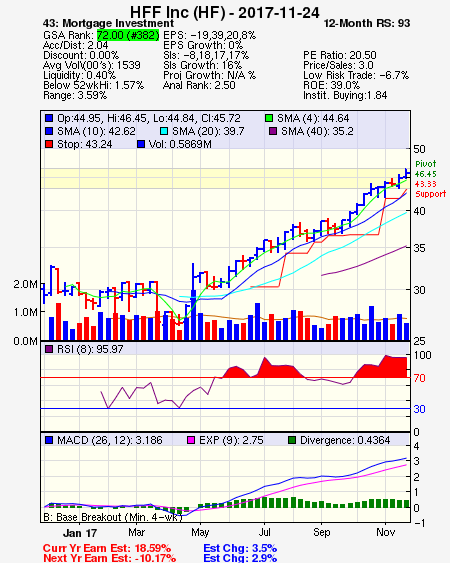Image resolution: width=450 pixels, height=563 pixels.
Task: Click the purple RSI (8) legend swatch
Action: tap(49, 349)
